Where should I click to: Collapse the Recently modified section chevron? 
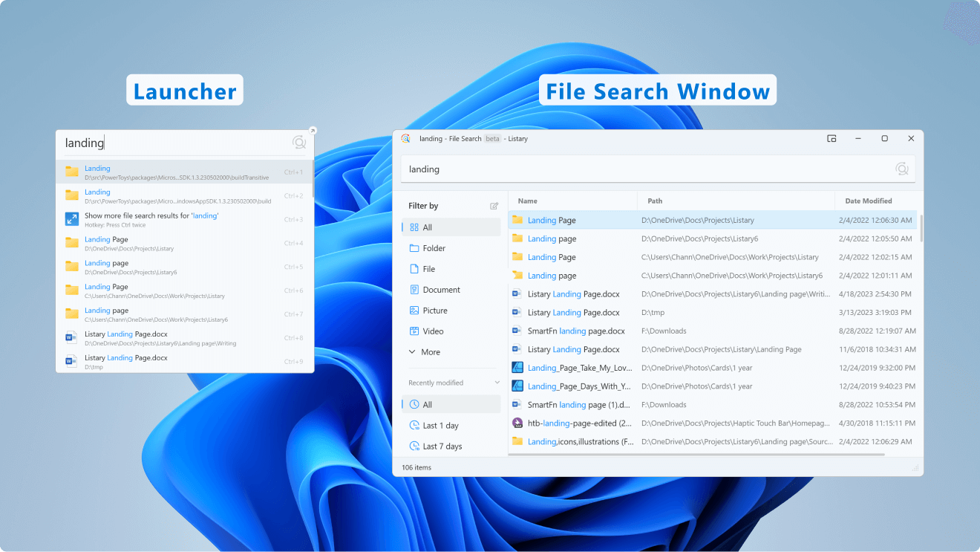[x=497, y=383]
